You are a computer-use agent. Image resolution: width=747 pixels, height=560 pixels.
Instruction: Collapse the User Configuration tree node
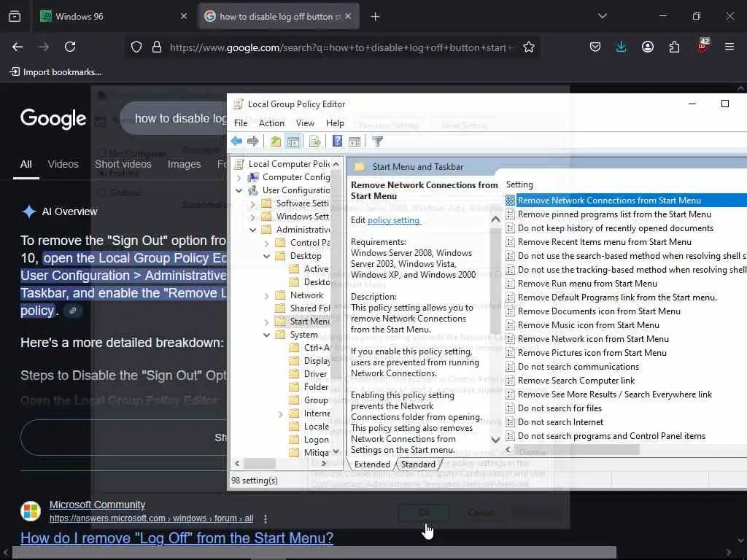coord(239,190)
